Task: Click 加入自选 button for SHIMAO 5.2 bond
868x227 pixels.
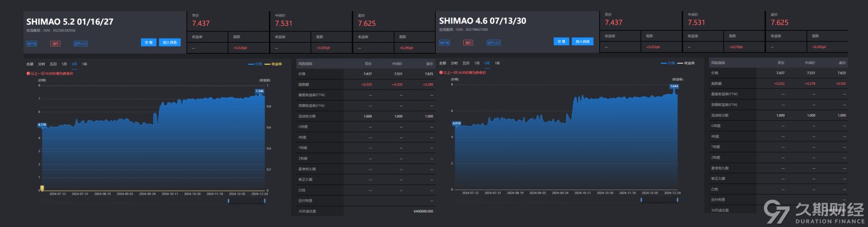Action: (x=170, y=42)
